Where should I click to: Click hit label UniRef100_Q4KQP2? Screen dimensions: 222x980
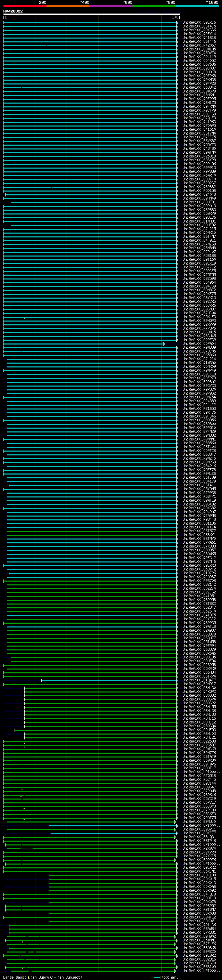click(199, 691)
